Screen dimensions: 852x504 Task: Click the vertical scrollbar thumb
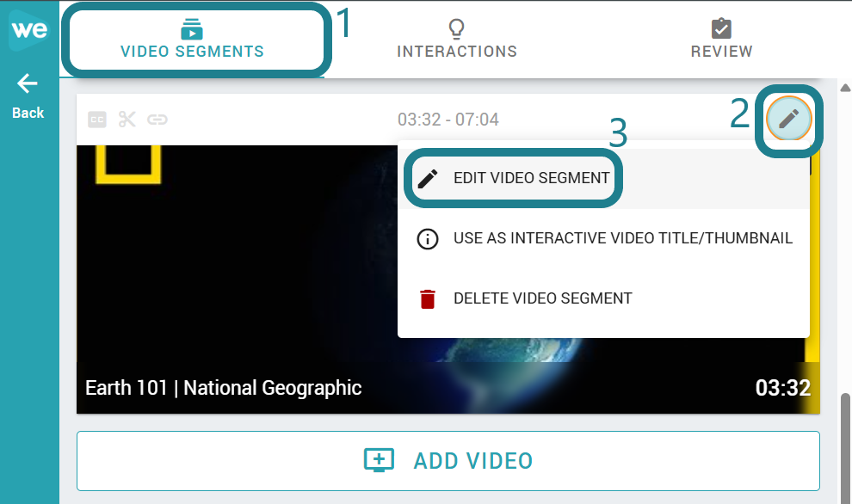pos(845,448)
